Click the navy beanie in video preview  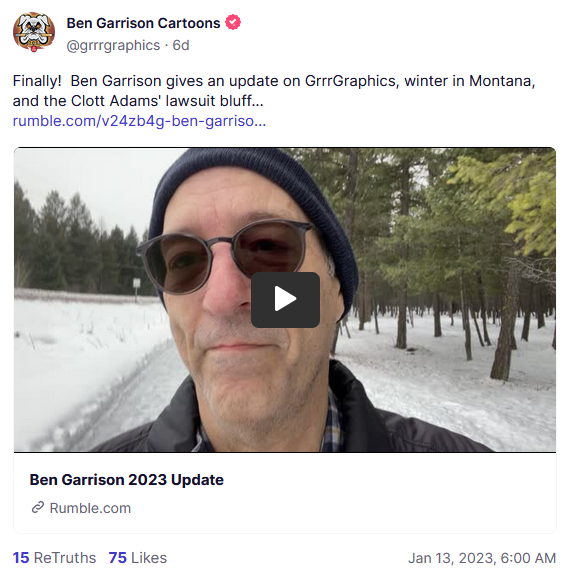click(254, 206)
